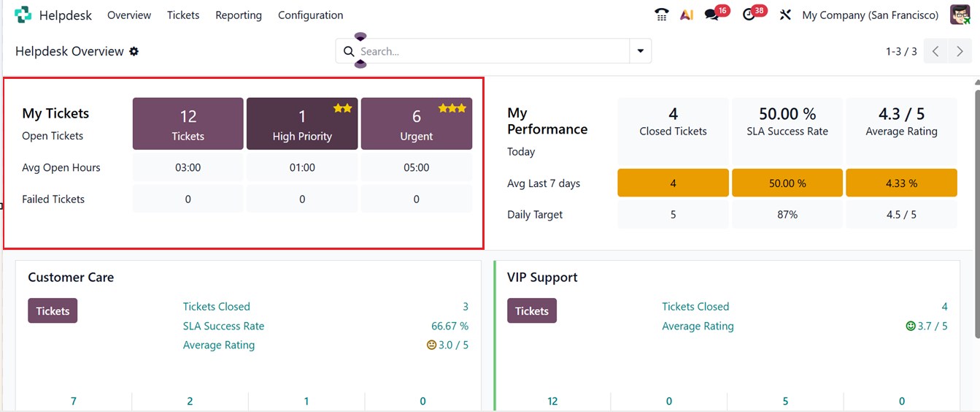Open the Tickets menu
Screen dimensions: 980x412
click(x=183, y=15)
